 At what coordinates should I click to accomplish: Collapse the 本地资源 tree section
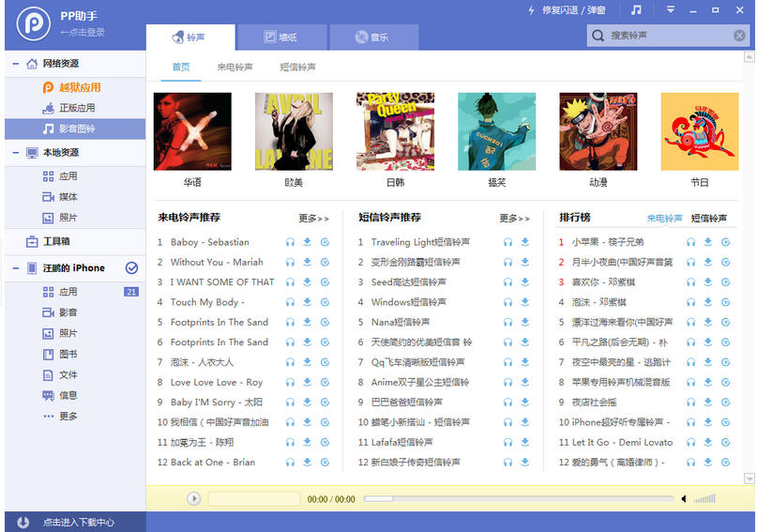15,152
